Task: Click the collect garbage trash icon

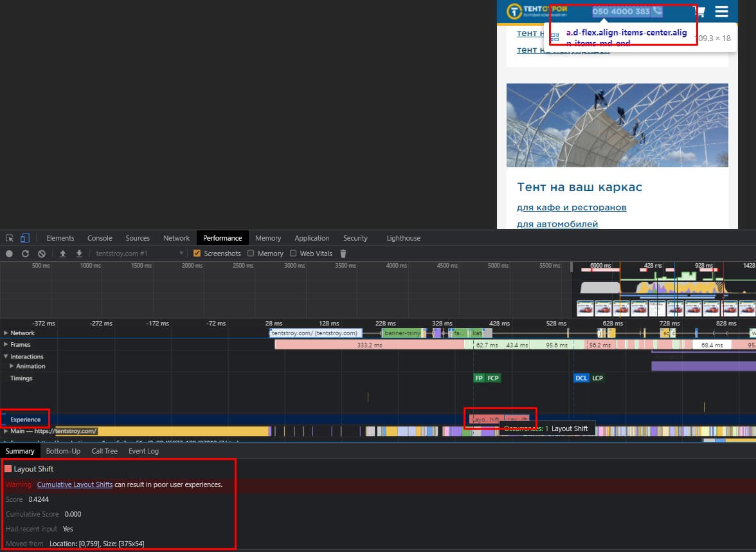Action: click(343, 253)
